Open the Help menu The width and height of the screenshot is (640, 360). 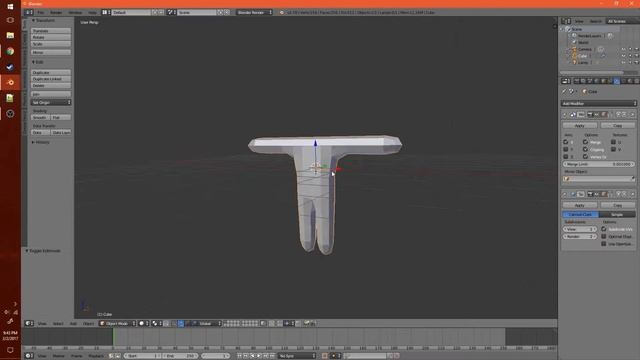(x=92, y=13)
